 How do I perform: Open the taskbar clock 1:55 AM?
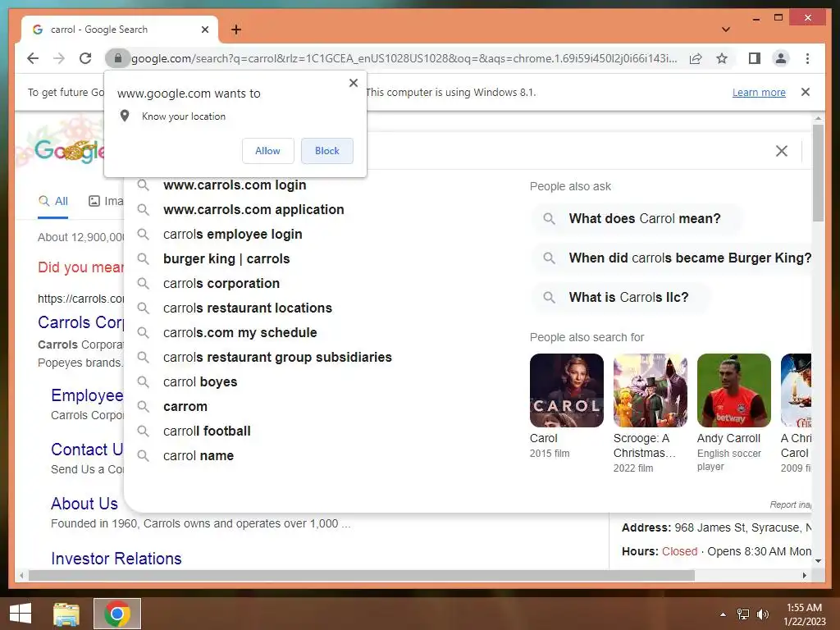tap(805, 614)
